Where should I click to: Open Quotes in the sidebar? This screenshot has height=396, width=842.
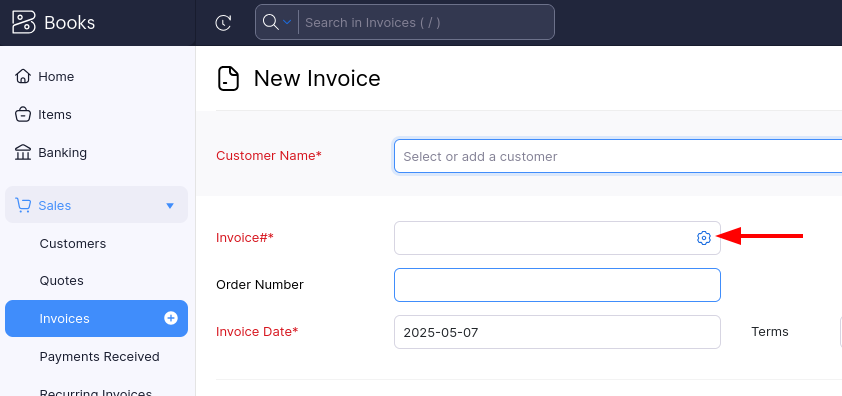[x=61, y=280]
